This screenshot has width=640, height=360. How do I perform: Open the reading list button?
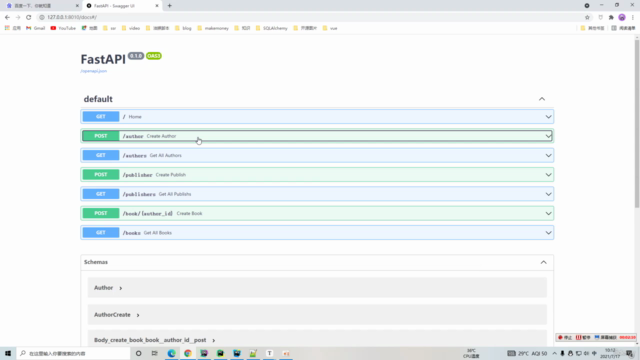coord(623,28)
